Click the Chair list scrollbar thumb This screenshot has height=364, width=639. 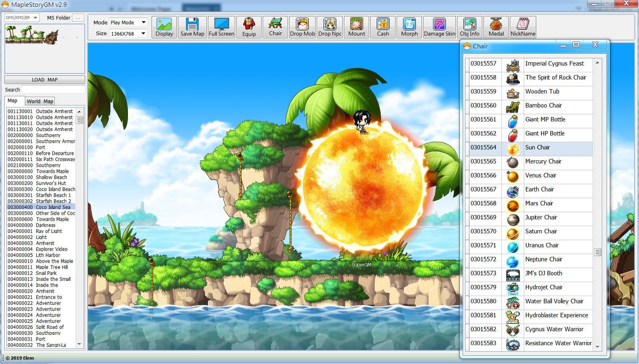coord(597,252)
